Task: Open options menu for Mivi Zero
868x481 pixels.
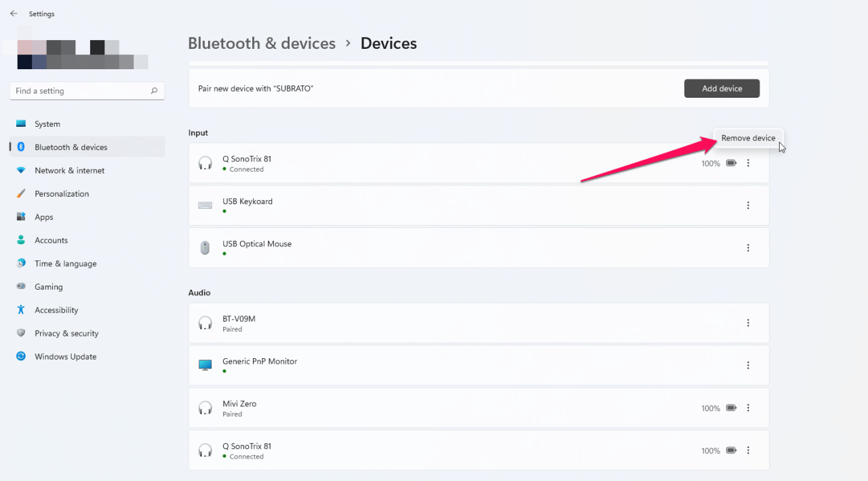Action: (748, 408)
